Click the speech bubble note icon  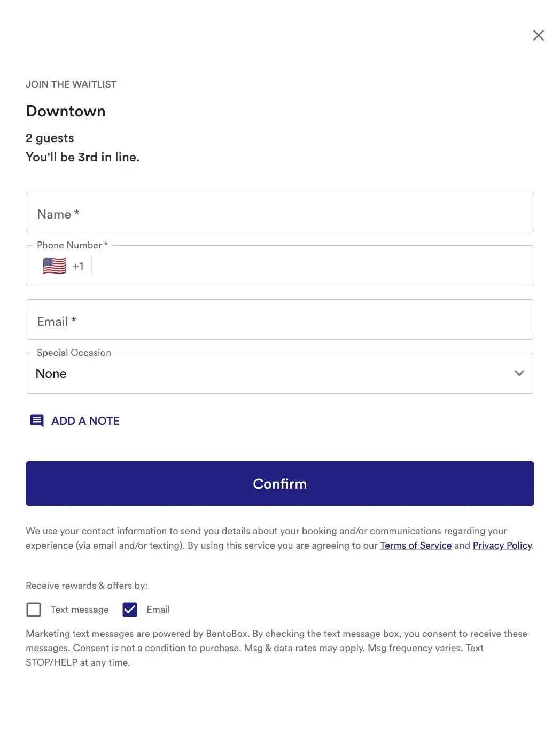tap(37, 421)
